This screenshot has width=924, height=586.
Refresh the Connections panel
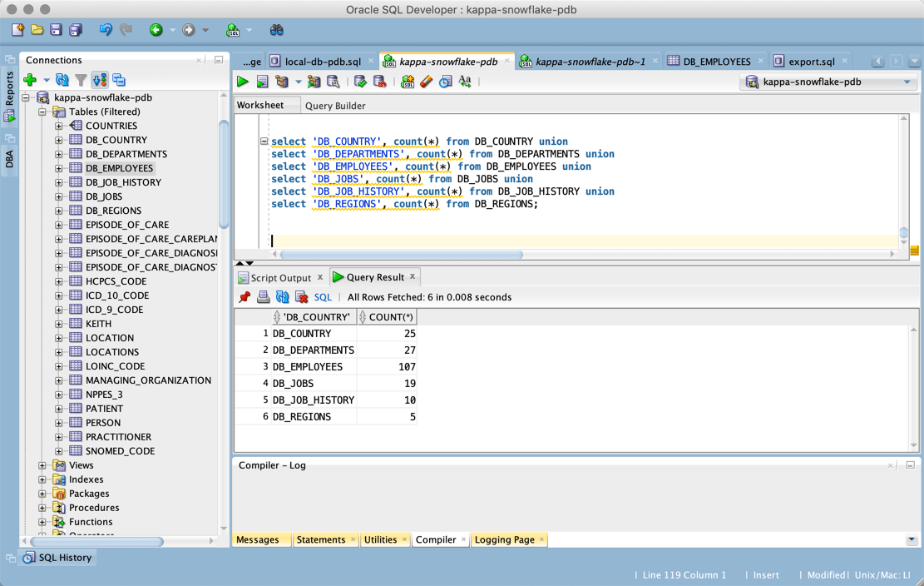tap(62, 81)
